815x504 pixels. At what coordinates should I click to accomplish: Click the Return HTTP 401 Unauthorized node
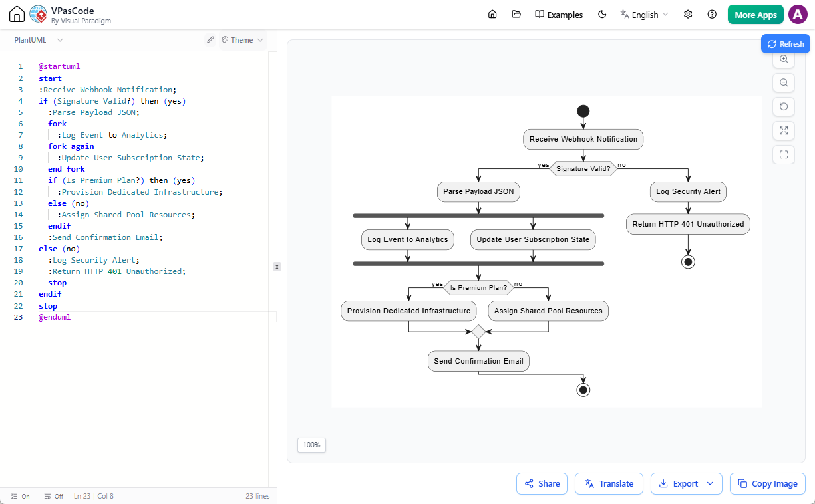point(688,224)
